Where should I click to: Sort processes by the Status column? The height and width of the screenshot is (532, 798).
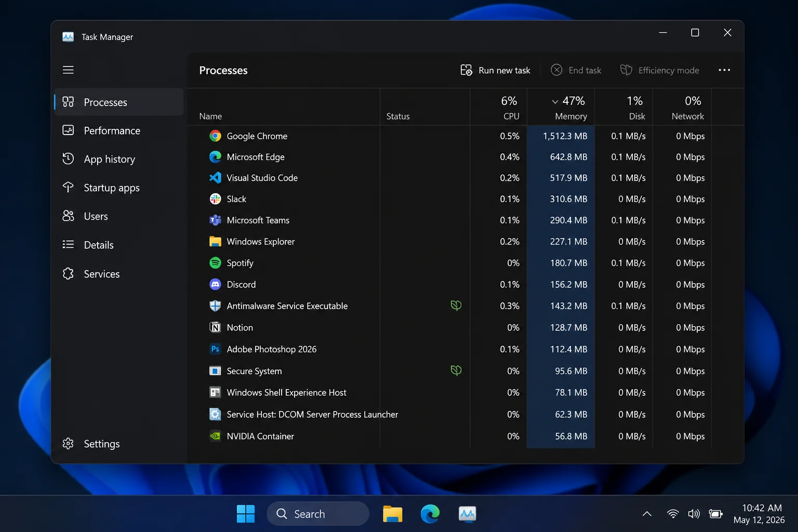425,108
